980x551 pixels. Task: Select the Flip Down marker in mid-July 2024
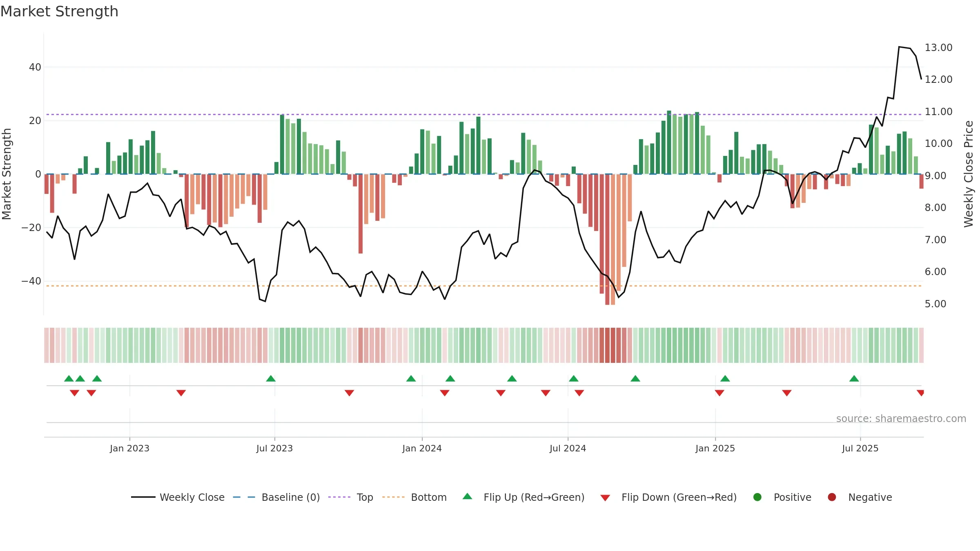click(x=579, y=393)
